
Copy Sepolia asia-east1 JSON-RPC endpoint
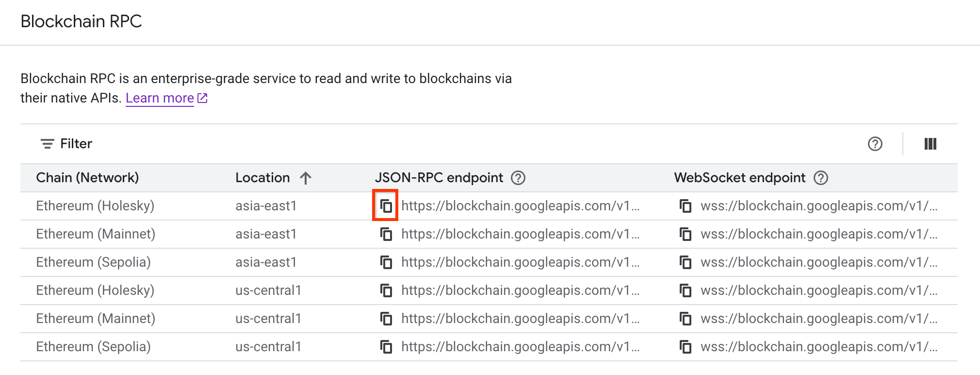[386, 262]
